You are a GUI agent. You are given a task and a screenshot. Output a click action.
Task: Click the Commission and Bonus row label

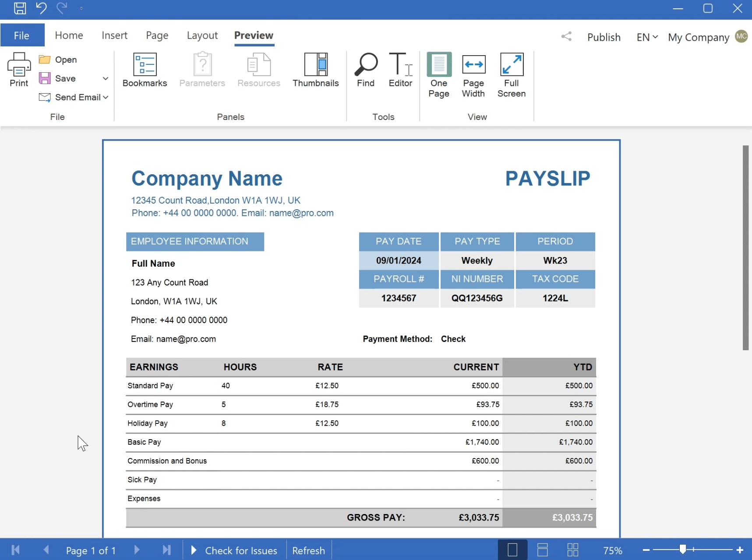coord(167,461)
